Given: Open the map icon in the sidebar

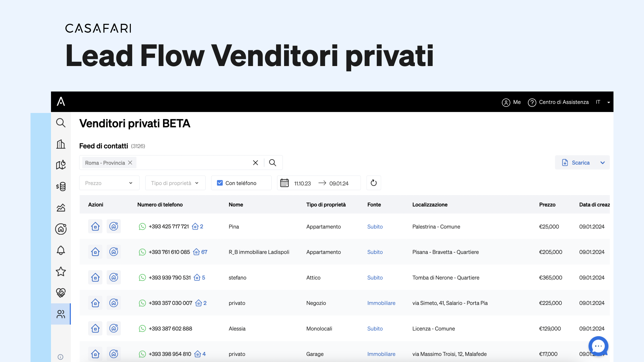Looking at the screenshot, I should (x=61, y=165).
